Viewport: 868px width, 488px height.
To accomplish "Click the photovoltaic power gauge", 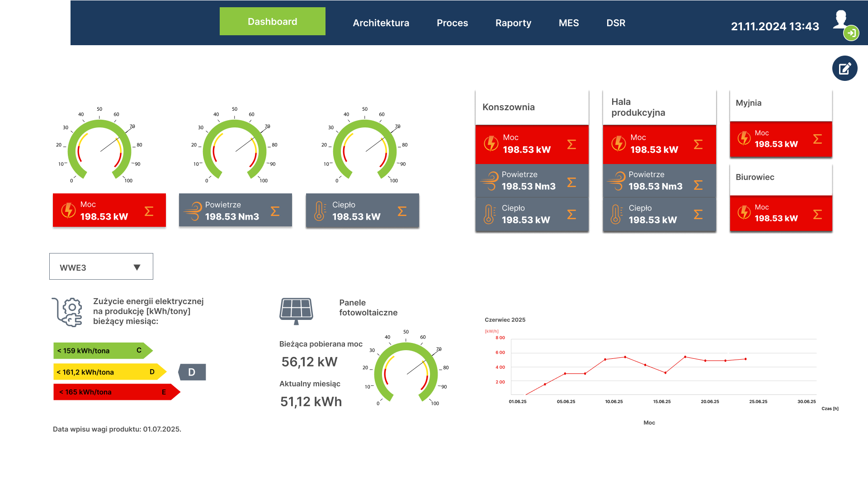I will [406, 371].
